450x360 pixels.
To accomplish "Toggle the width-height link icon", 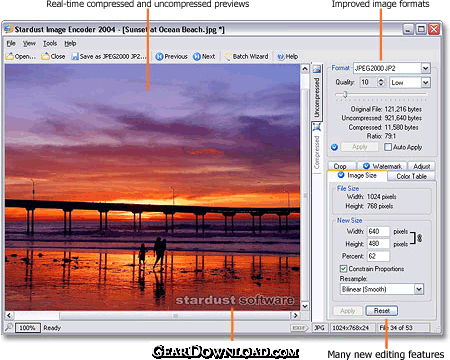I will tap(419, 238).
